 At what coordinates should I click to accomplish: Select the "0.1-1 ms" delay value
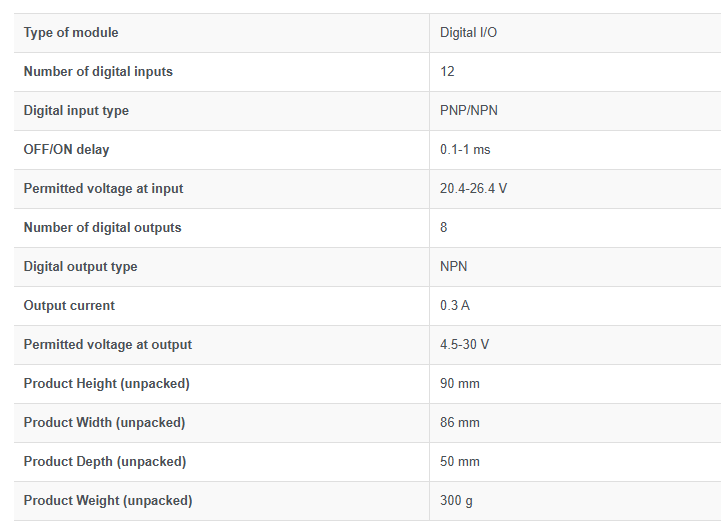click(465, 150)
